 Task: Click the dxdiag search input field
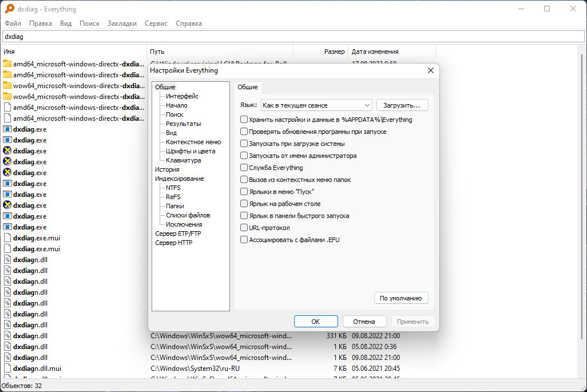tap(293, 37)
